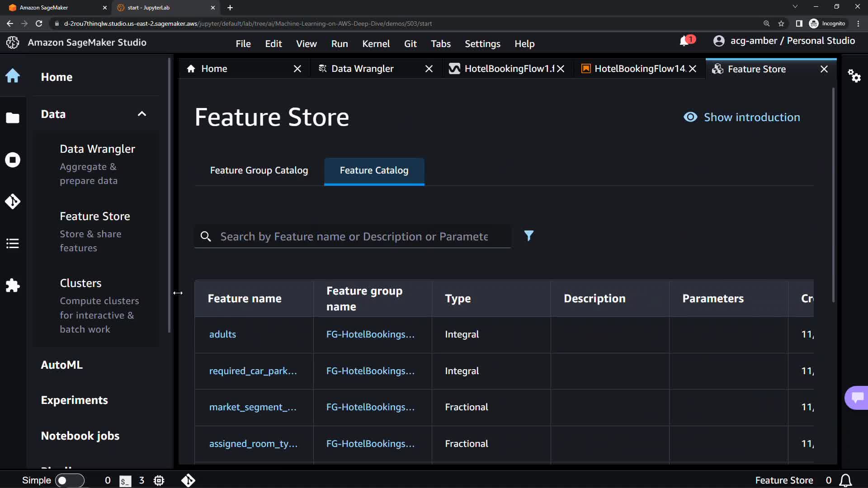Switch to Feature Group Catalog tab
Screen dimensions: 868x488
[x=259, y=170]
